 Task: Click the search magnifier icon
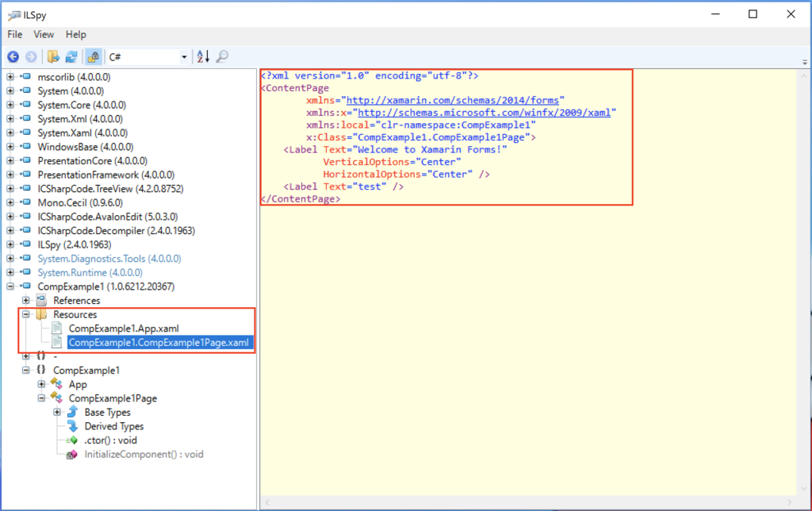point(222,56)
